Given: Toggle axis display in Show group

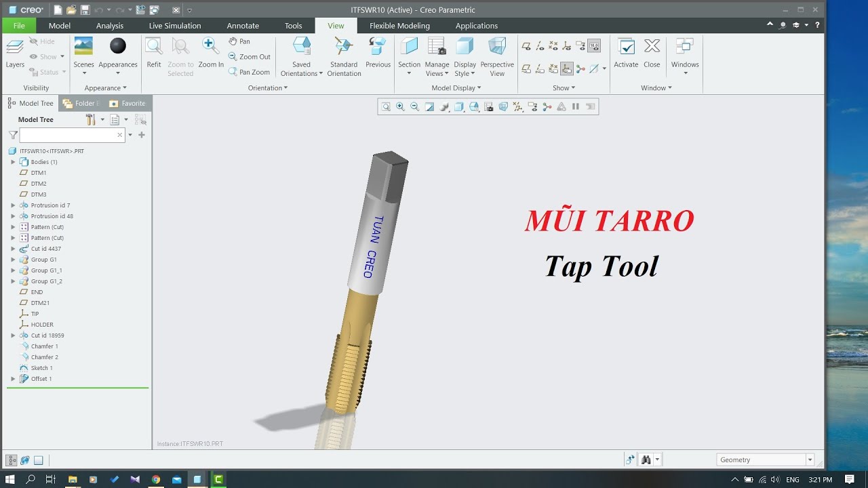Looking at the screenshot, I should tap(540, 46).
